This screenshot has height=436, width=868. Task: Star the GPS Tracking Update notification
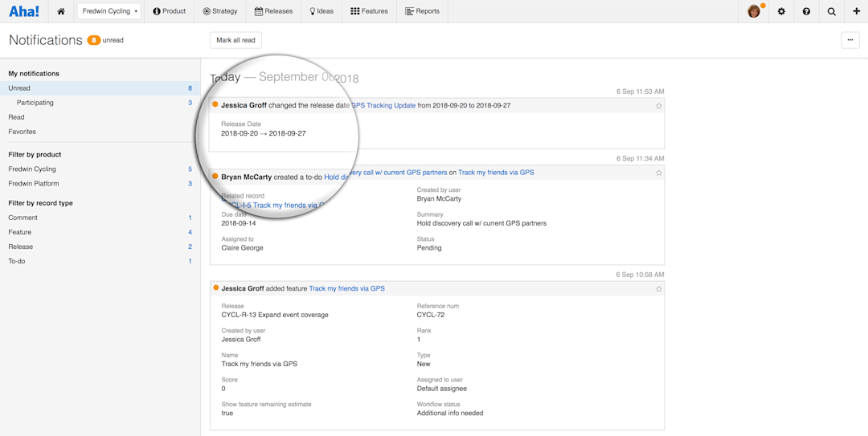point(659,105)
